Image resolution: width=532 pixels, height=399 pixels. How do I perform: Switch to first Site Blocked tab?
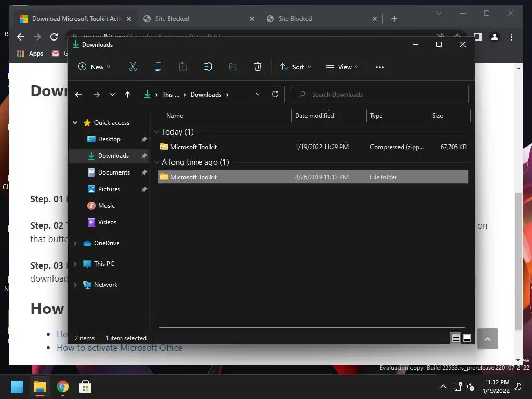coord(198,19)
